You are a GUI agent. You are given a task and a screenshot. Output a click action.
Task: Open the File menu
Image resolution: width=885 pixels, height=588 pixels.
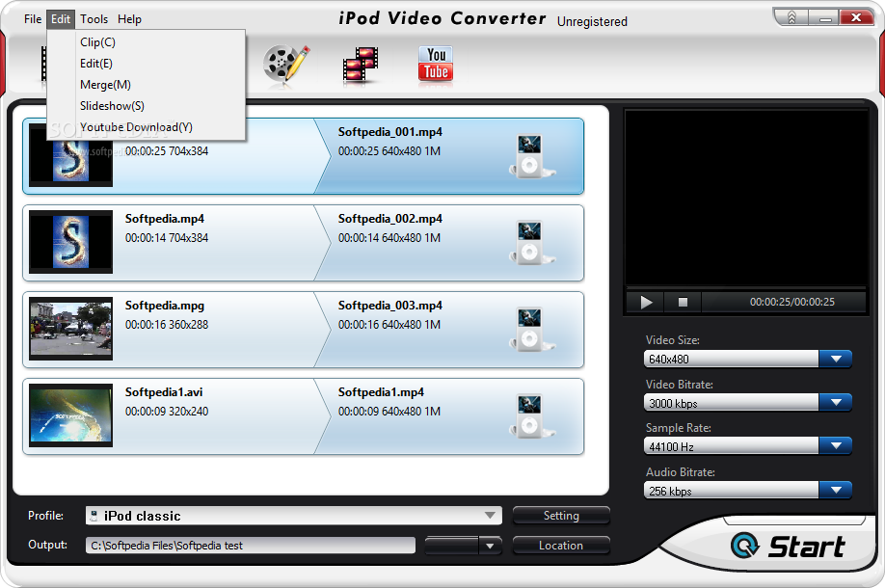[x=33, y=19]
